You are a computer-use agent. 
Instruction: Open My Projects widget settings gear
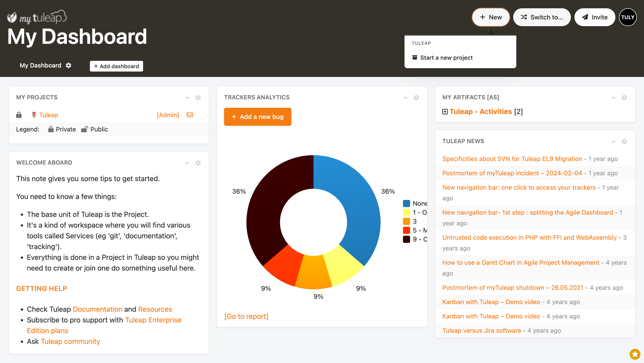(x=198, y=98)
